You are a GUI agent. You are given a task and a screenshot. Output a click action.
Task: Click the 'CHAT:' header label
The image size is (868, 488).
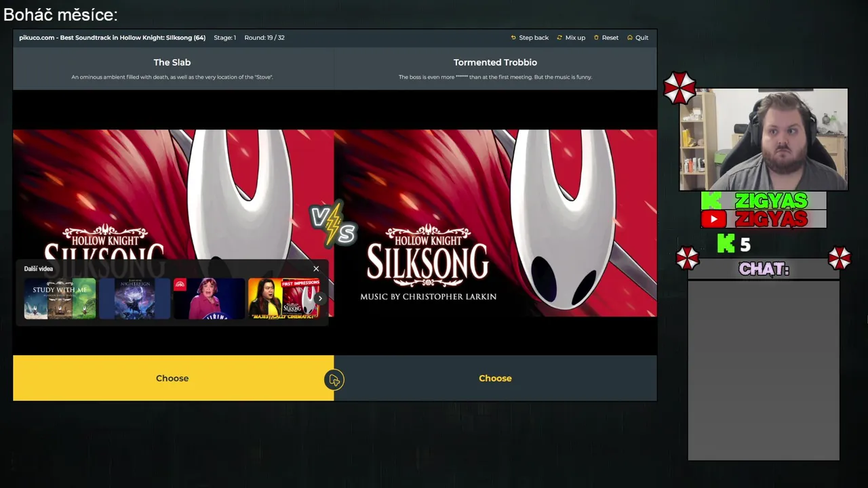pos(764,269)
